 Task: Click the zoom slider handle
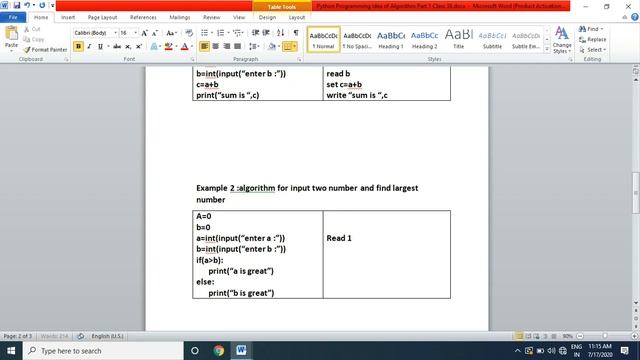(x=605, y=336)
